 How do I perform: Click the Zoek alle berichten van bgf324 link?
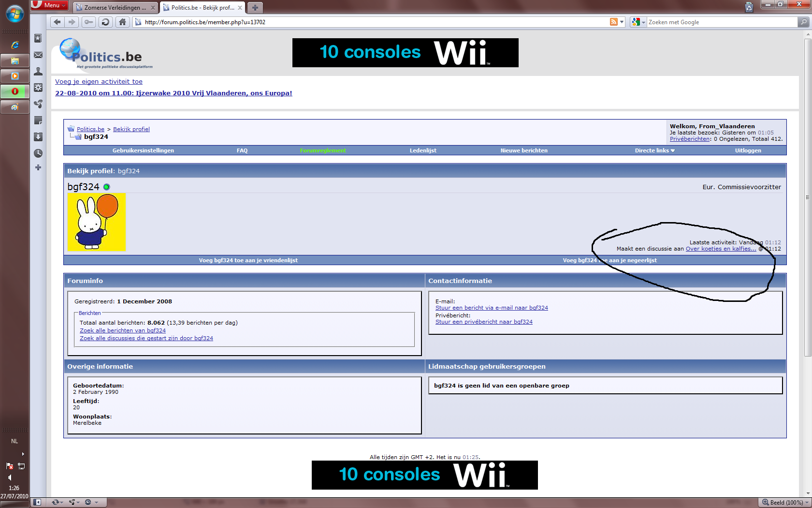point(123,330)
